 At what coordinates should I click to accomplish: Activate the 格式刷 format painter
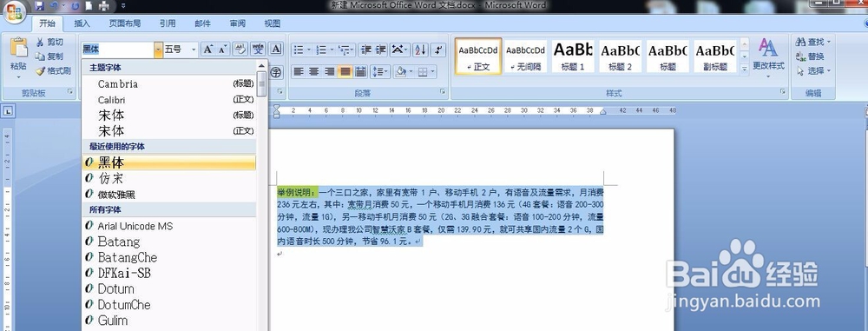53,71
